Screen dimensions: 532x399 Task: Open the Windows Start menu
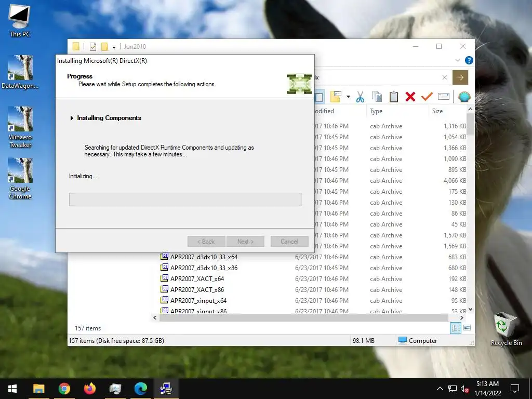(x=12, y=389)
